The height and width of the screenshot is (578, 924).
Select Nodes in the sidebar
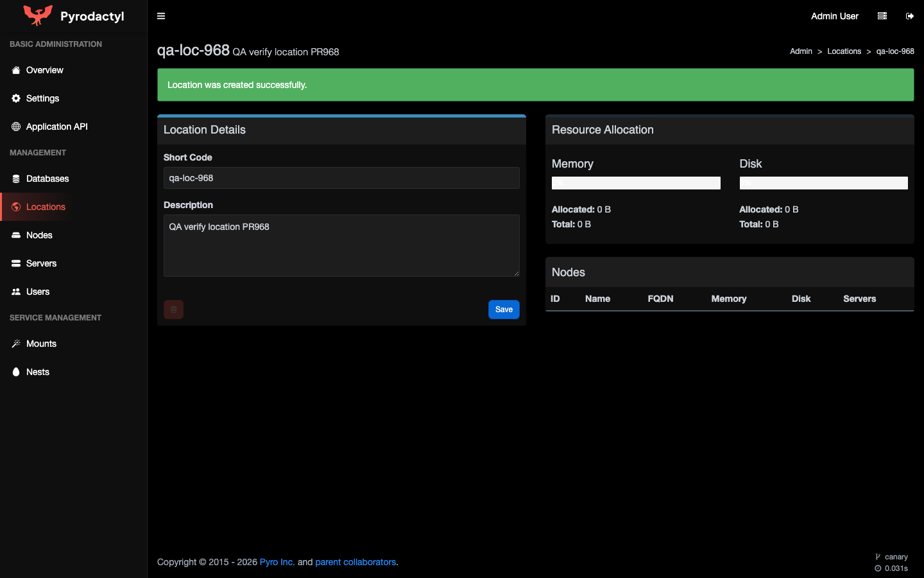coord(73,235)
